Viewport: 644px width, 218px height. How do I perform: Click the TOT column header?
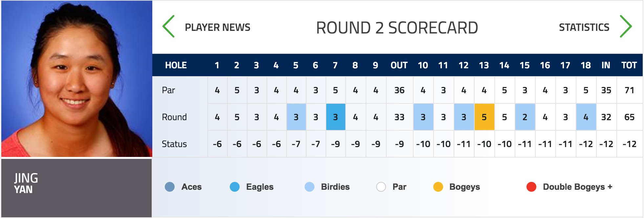629,65
